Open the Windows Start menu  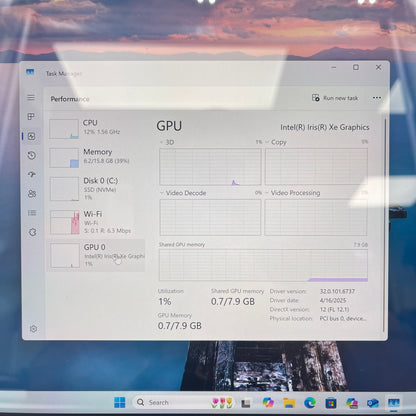point(119,402)
